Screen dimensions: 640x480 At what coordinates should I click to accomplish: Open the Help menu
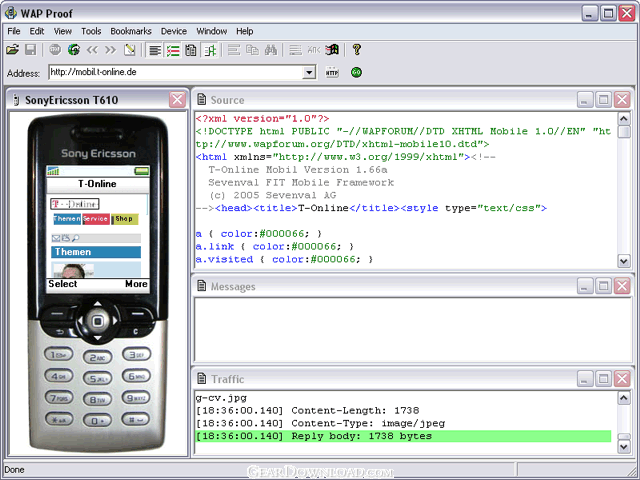click(x=244, y=31)
